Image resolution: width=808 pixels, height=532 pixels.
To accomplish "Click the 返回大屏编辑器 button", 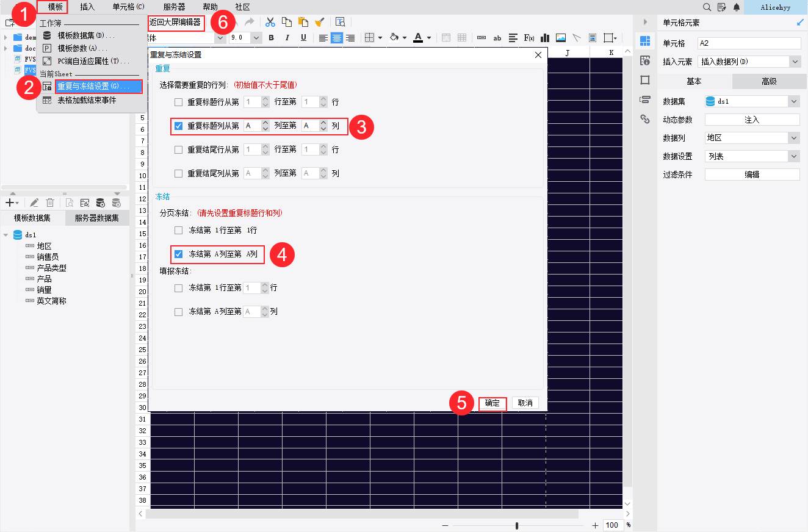I will 175,22.
